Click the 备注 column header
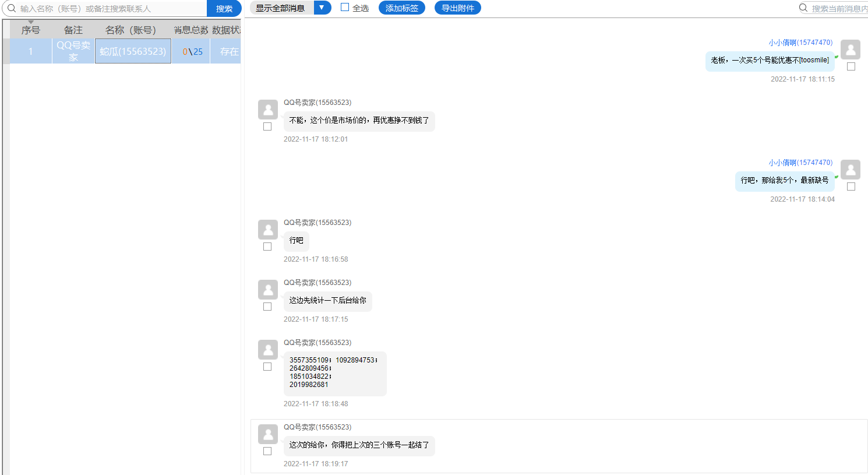The width and height of the screenshot is (868, 475). (x=73, y=30)
